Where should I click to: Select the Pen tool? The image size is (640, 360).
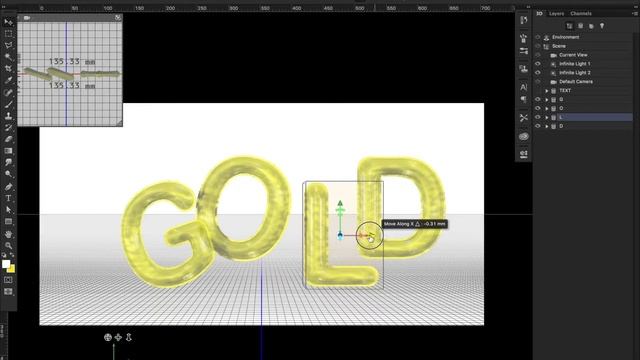(8, 187)
